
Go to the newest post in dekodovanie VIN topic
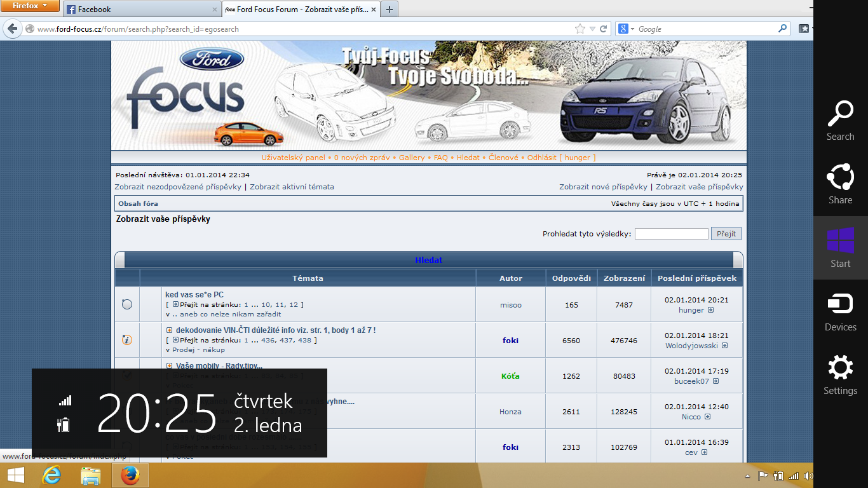(724, 346)
